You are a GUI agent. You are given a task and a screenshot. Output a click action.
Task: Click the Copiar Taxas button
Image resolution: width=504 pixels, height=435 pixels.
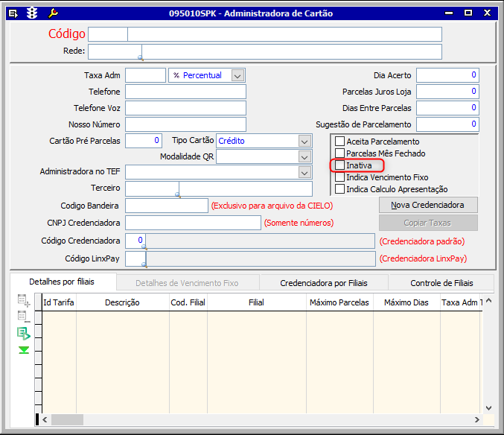(x=428, y=223)
